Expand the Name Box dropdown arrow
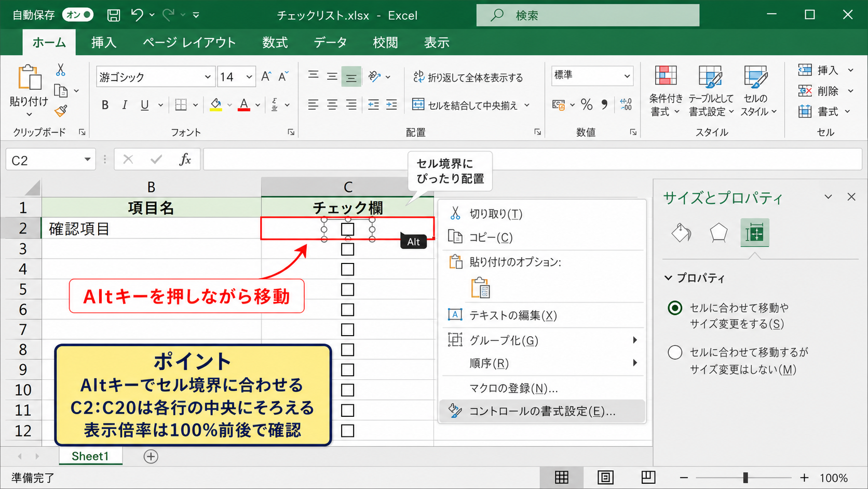The image size is (868, 489). pos(87,160)
